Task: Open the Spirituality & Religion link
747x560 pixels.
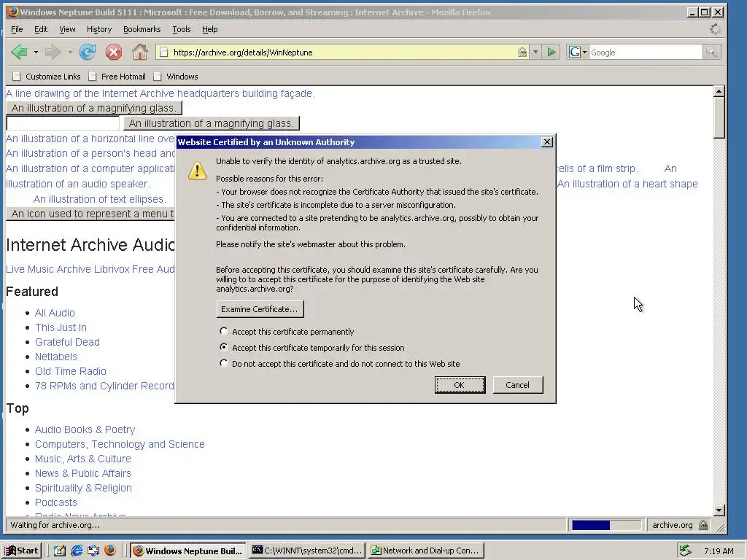Action: (x=83, y=488)
